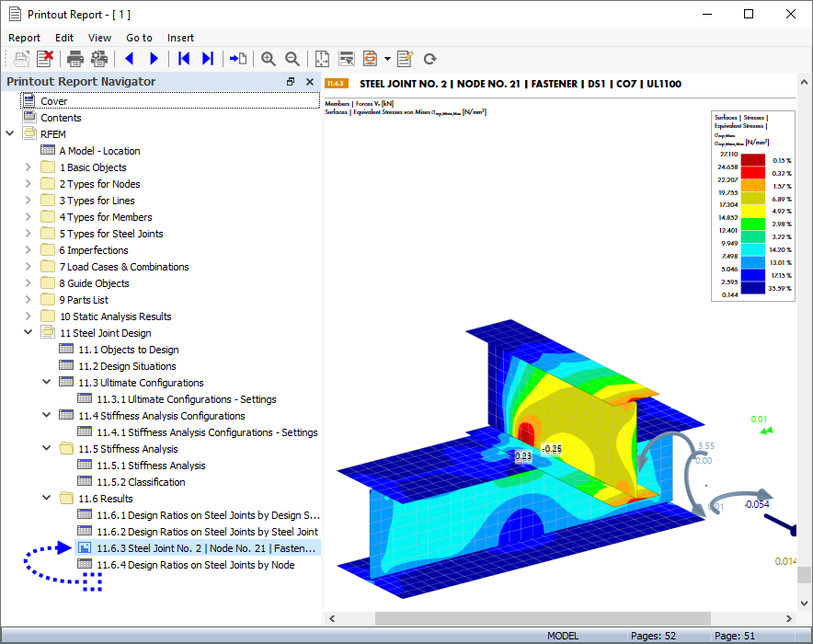
Task: Collapse 11.3 Ultimate Configurations node
Action: coord(47,382)
